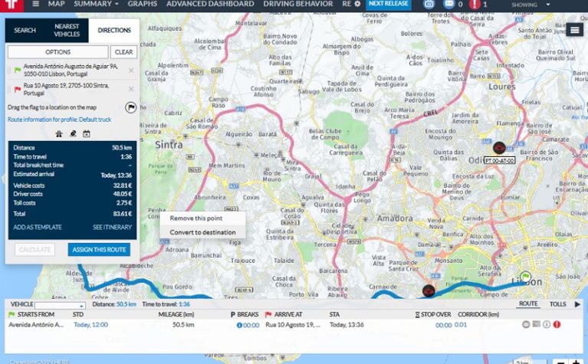Click the Rua 10 Agosto 19 arrive cell
This screenshot has height=364, width=588.
[x=293, y=325]
